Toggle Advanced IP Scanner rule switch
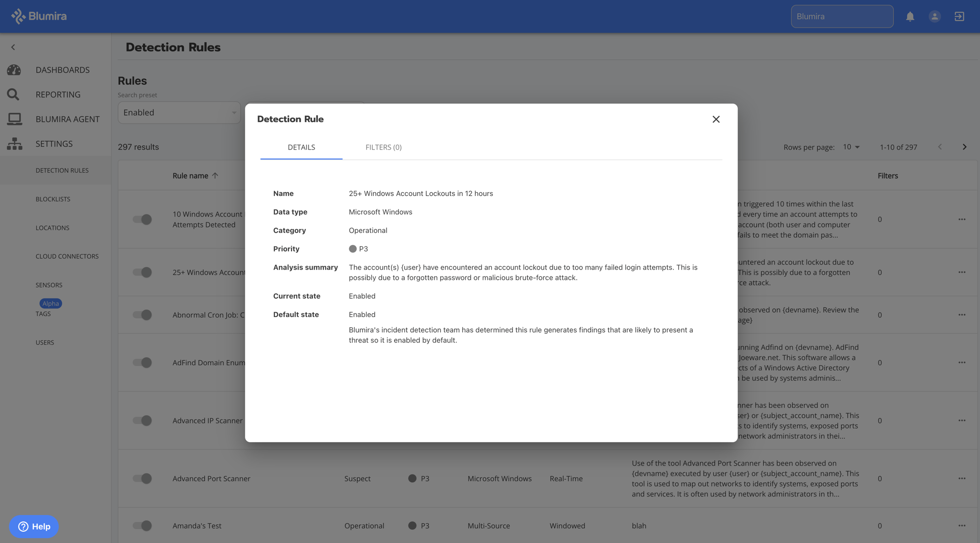The height and width of the screenshot is (543, 980). tap(142, 420)
